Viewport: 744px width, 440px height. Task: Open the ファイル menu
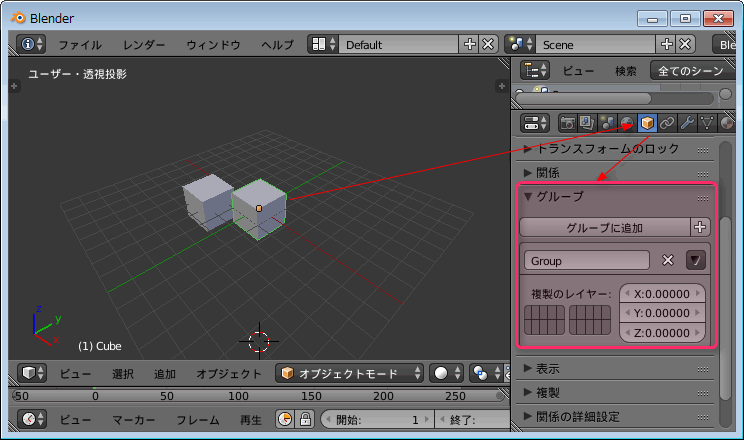click(x=80, y=45)
